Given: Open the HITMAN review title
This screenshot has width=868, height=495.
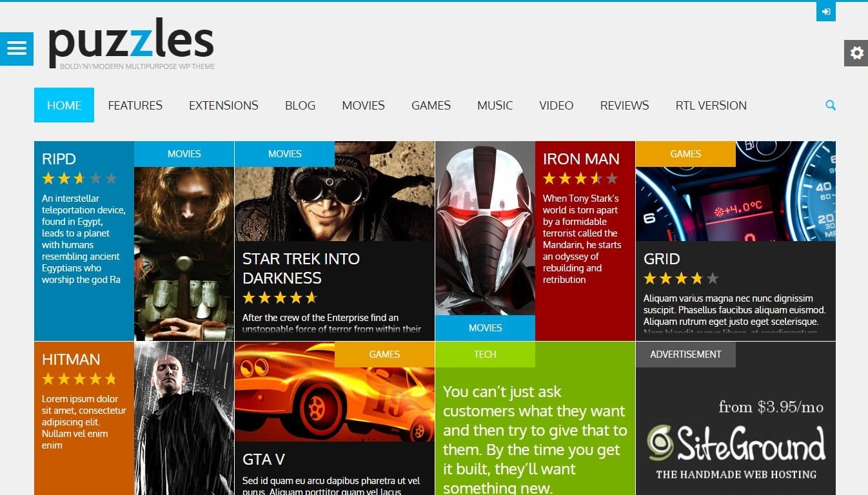Looking at the screenshot, I should pos(71,359).
